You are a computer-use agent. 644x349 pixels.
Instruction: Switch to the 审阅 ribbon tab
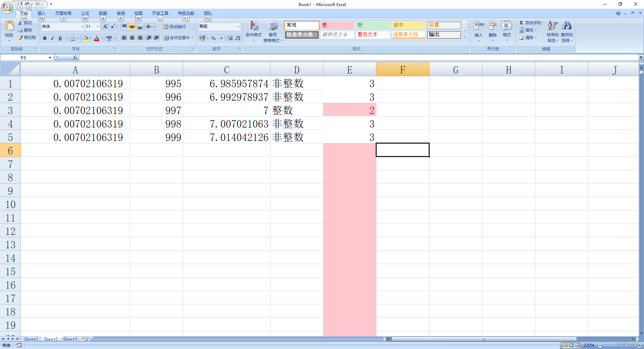(x=121, y=13)
